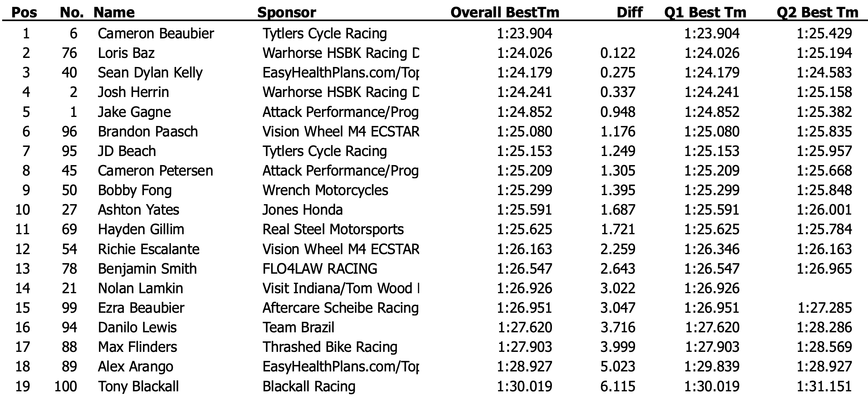This screenshot has height=404, width=868.
Task: Click Sean Dylan Kelly's name
Action: point(150,73)
